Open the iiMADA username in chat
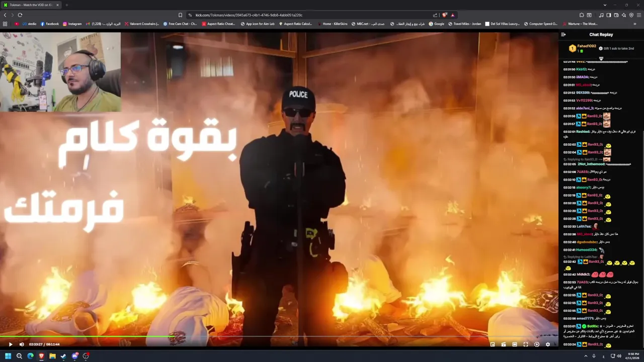The height and width of the screenshot is (362, 644). [x=582, y=77]
